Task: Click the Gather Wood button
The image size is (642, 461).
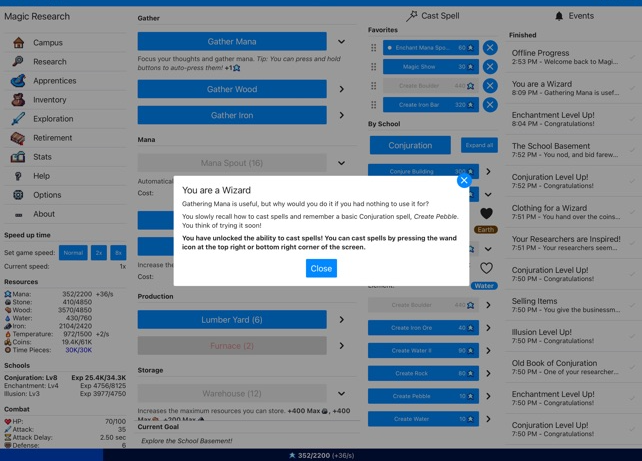Action: (x=232, y=89)
